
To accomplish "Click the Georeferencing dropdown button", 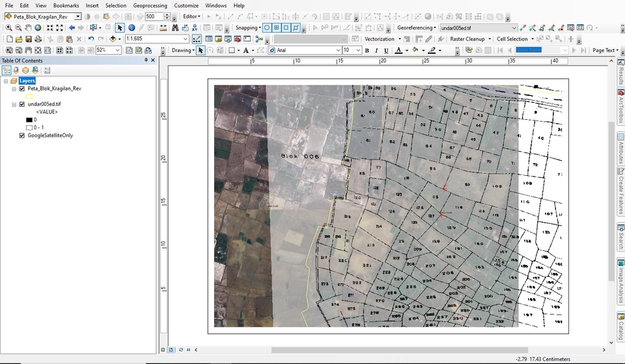I will (417, 28).
